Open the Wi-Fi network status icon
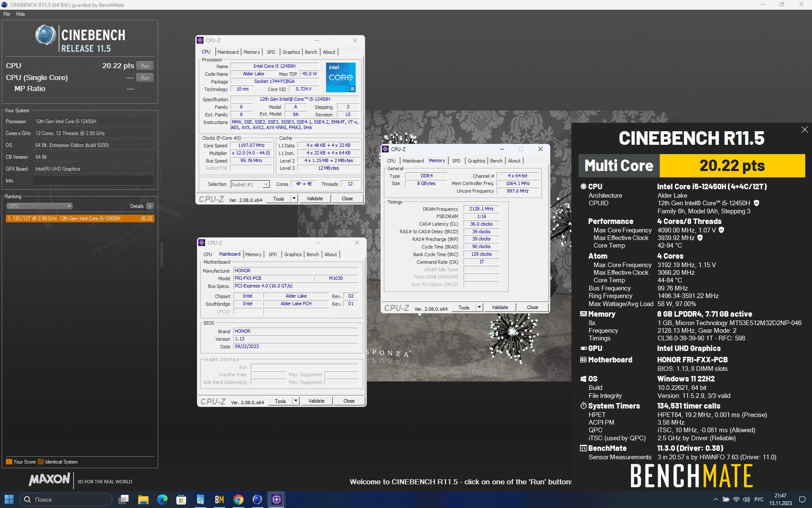This screenshot has width=812, height=508. (x=736, y=500)
